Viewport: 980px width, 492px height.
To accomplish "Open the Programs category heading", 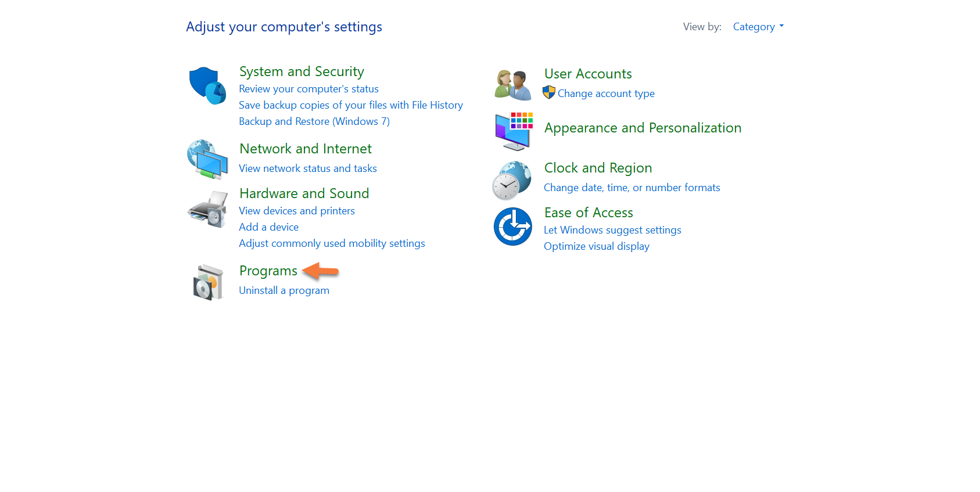I will click(268, 271).
